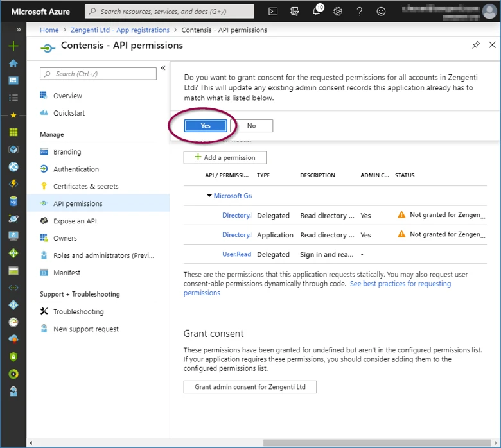Open the User.Read permission link

237,254
